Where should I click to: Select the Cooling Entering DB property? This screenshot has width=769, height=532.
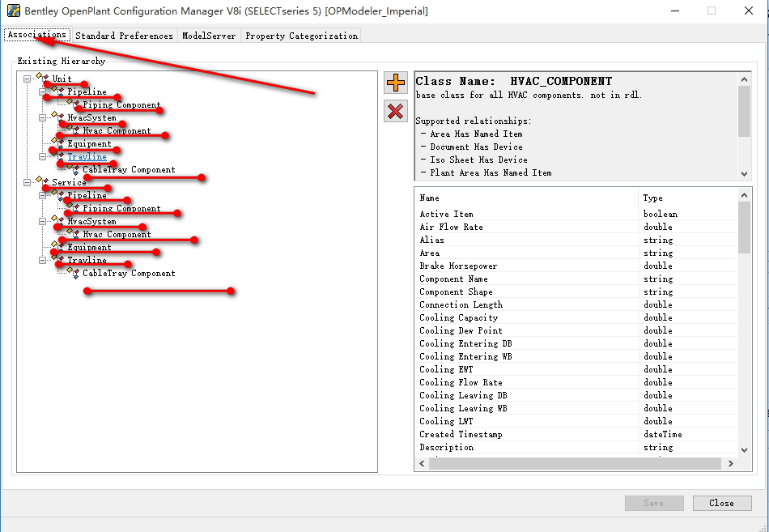point(576,343)
